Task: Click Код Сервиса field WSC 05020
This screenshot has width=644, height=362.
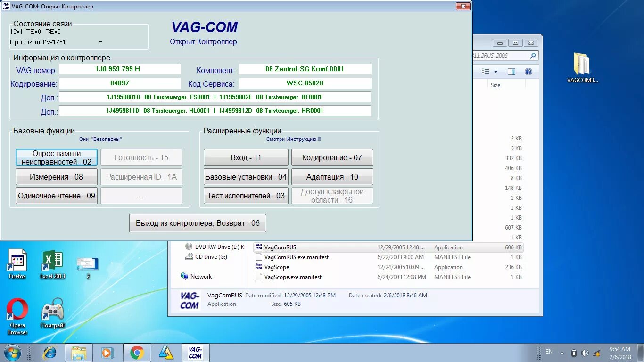Action: [305, 83]
